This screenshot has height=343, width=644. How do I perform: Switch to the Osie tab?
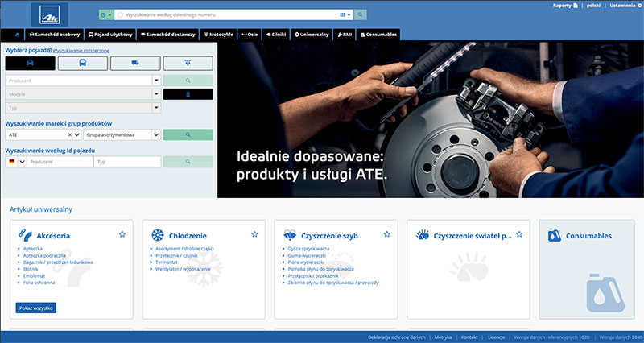(250, 35)
